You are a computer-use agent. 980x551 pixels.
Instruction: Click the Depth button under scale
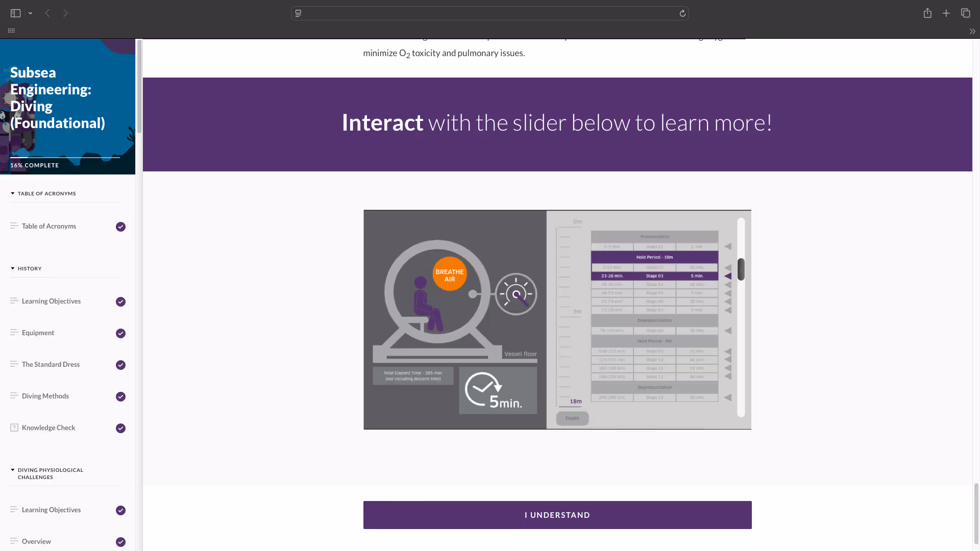pos(572,418)
